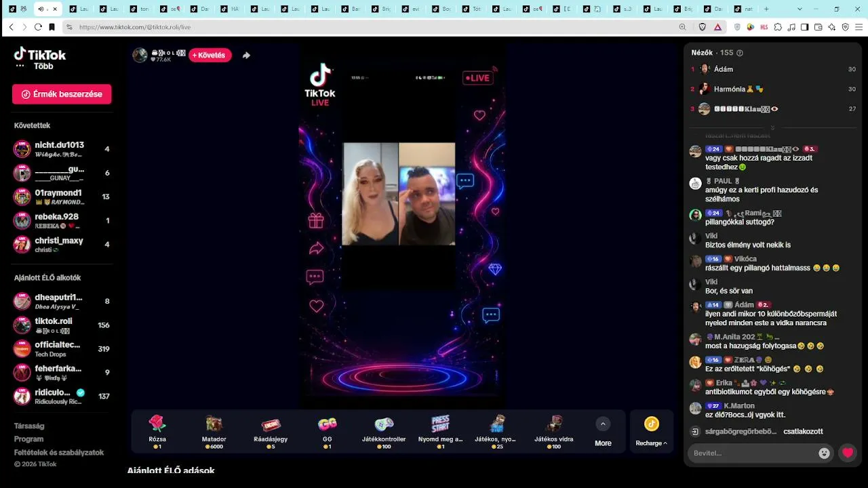Open the tab search dropdown arrow
Screen dimensions: 868x488
point(800,9)
